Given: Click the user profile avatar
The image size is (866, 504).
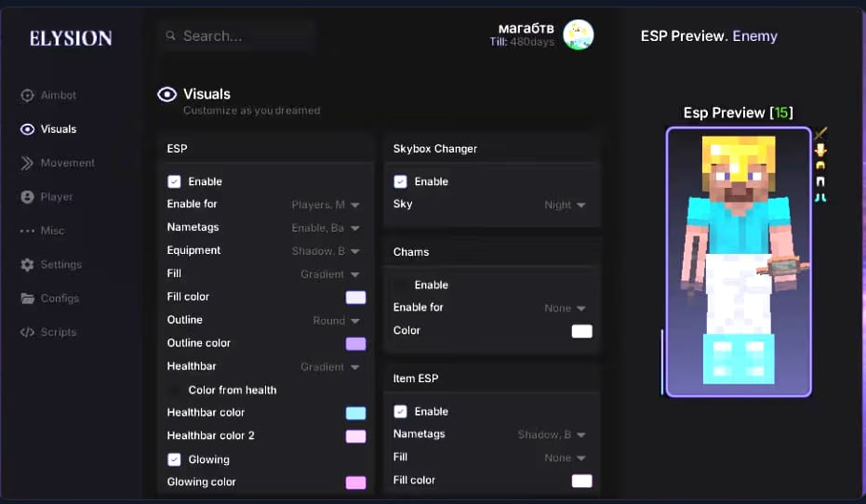Looking at the screenshot, I should pos(579,34).
